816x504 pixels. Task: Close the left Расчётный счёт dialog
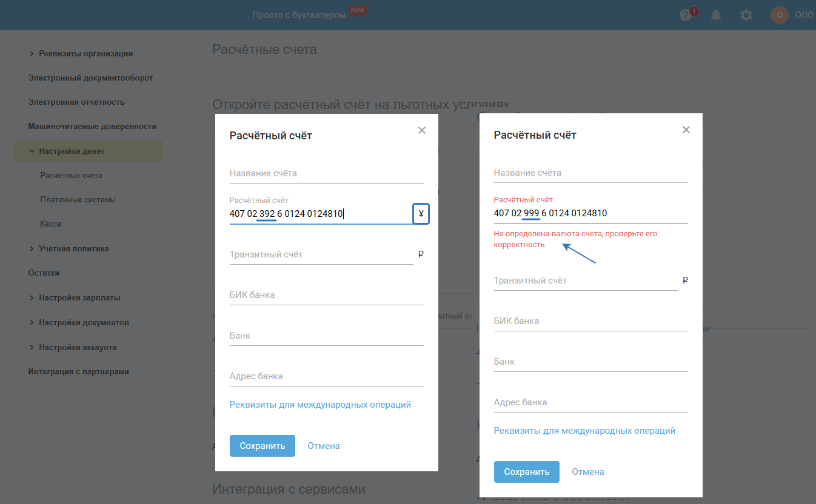click(422, 130)
